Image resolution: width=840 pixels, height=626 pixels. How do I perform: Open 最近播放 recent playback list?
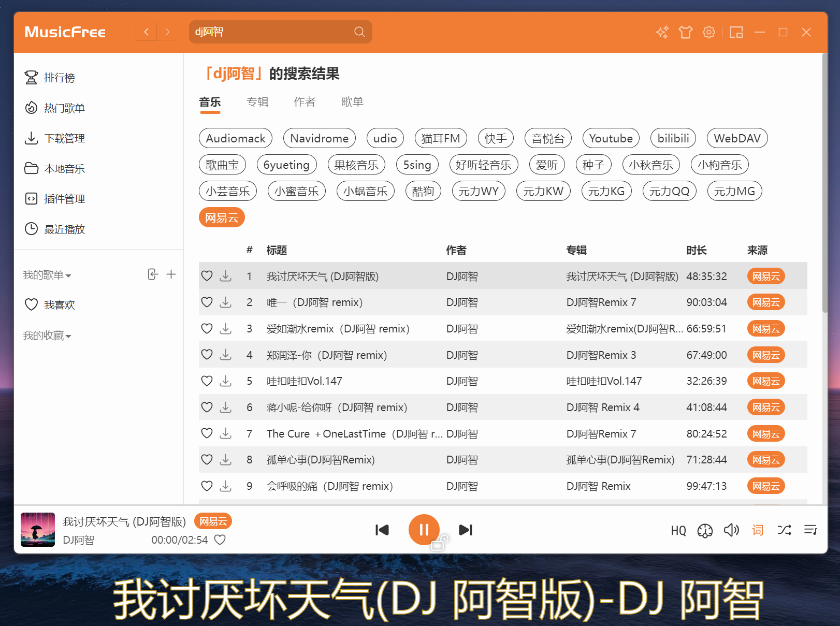tap(64, 229)
